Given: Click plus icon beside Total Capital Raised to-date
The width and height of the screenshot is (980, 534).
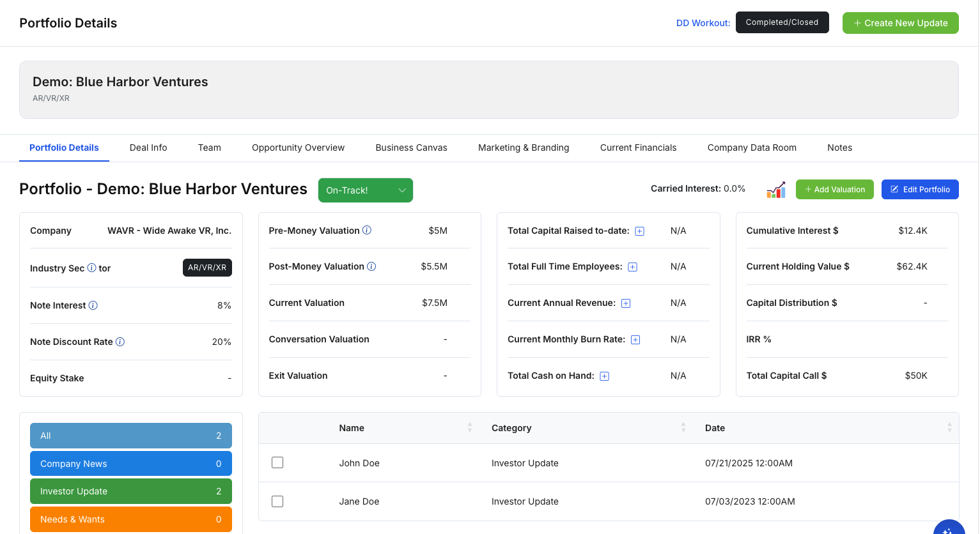Looking at the screenshot, I should [x=639, y=231].
